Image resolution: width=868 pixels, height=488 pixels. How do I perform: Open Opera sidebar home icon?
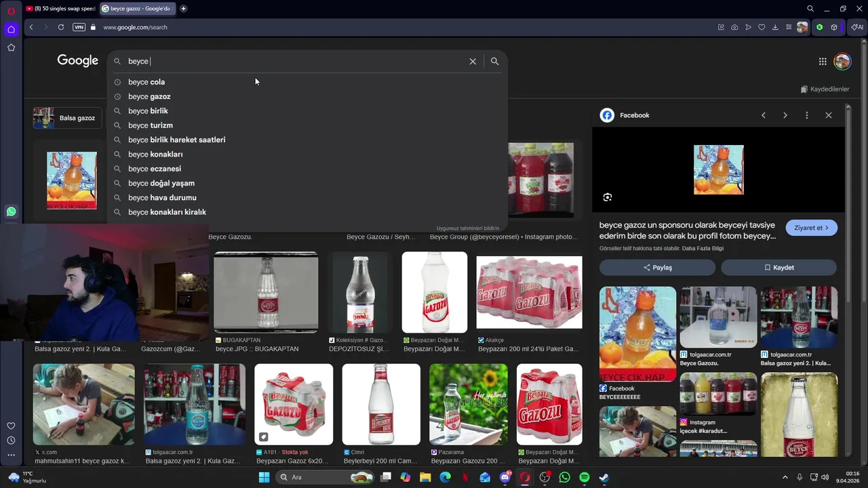[11, 29]
